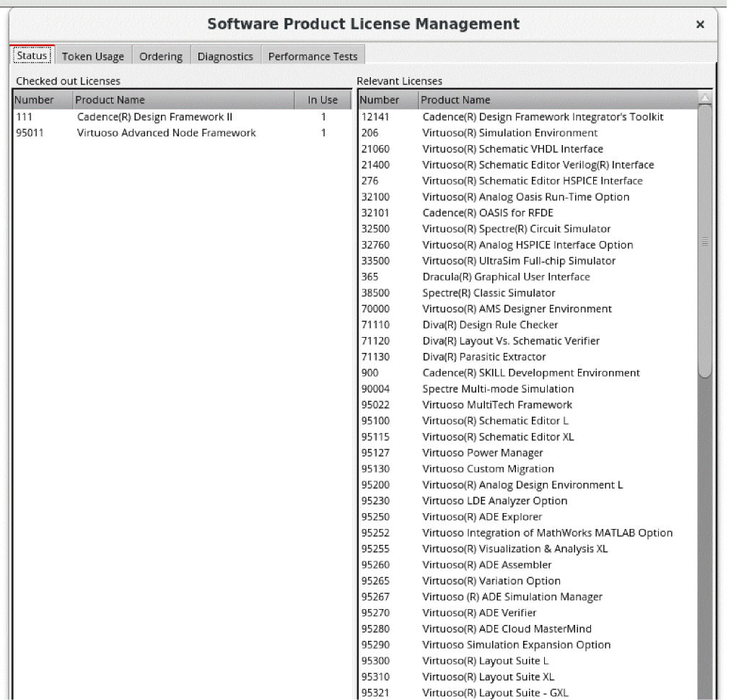Sort checked out licenses by In Use column
Viewport: 731px width, 700px height.
323,100
